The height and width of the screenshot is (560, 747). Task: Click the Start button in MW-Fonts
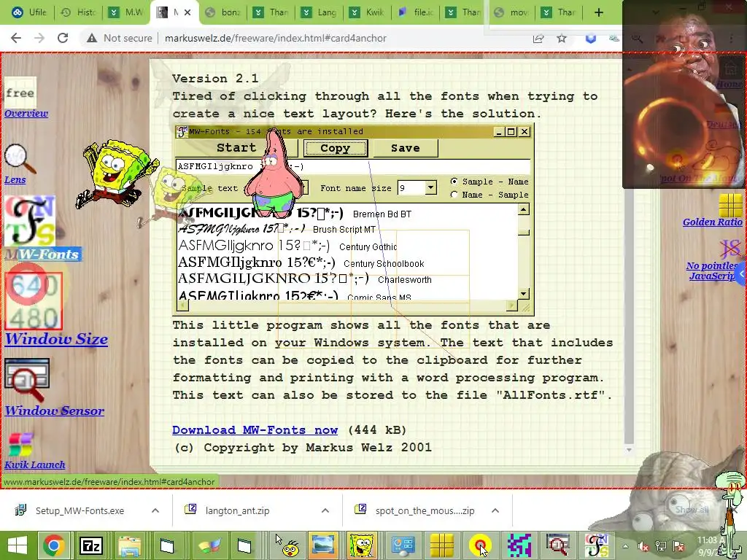[x=237, y=147]
